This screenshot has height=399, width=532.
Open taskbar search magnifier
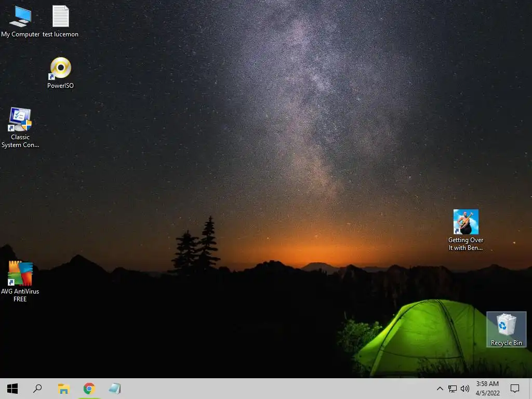coord(37,389)
